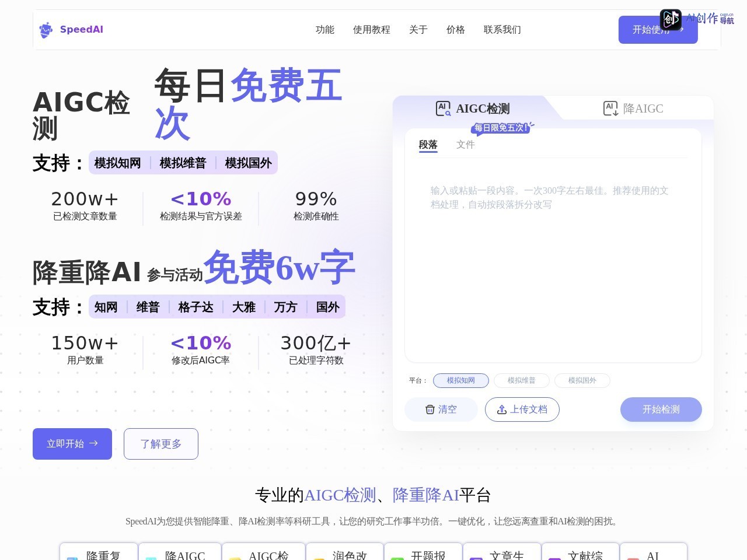
Task: Select the 文件 sub-tab
Action: click(x=466, y=145)
